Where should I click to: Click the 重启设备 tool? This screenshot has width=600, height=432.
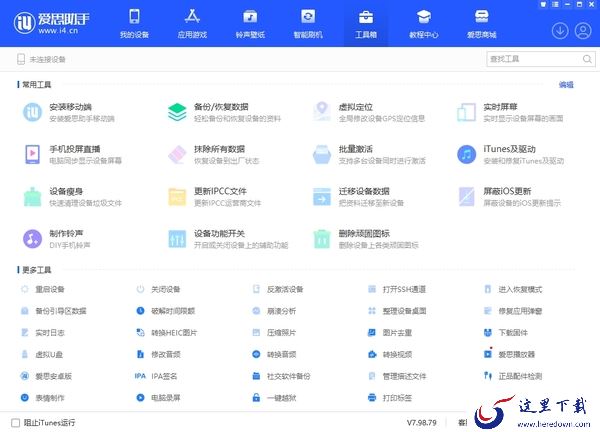[x=43, y=289]
